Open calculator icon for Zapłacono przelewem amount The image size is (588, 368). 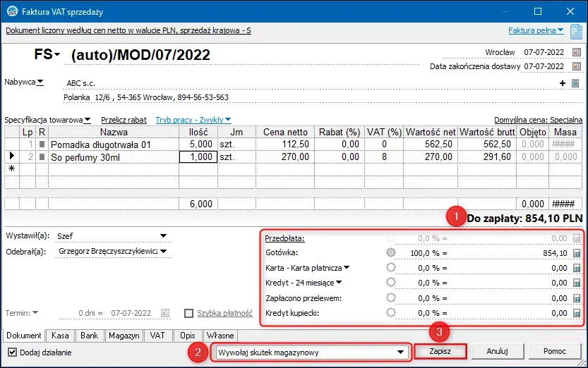pos(577,298)
